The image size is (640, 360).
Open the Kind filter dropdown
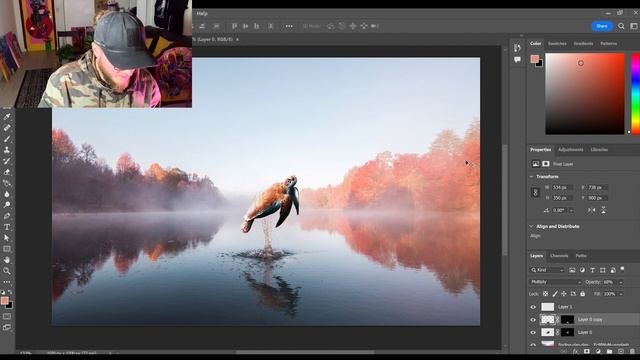(547, 270)
